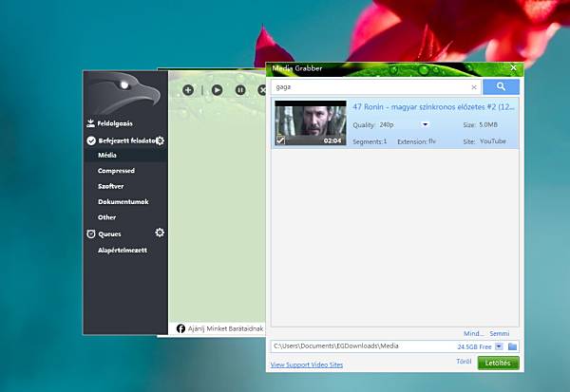The image size is (570, 392).
Task: Click the blue search magnifier button
Action: [501, 86]
